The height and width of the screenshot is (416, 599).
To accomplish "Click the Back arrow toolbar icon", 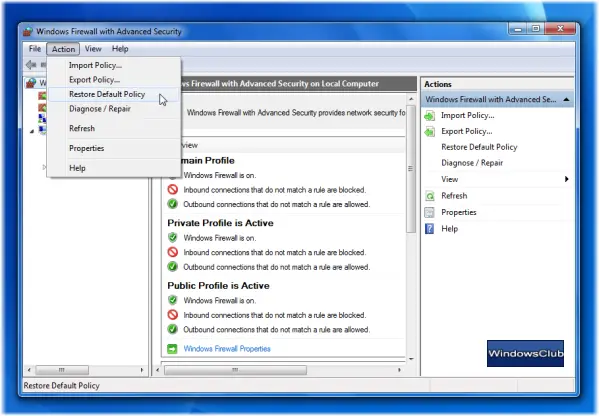I will (x=31, y=65).
